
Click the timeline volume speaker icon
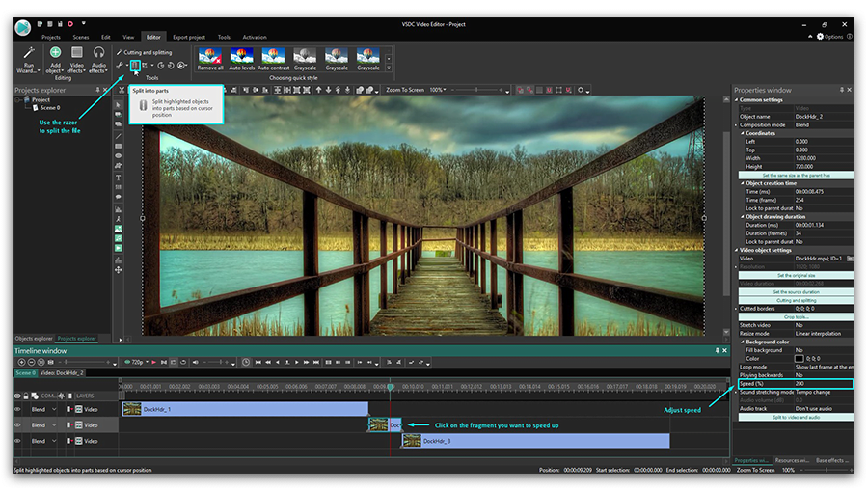pyautogui.click(x=195, y=362)
